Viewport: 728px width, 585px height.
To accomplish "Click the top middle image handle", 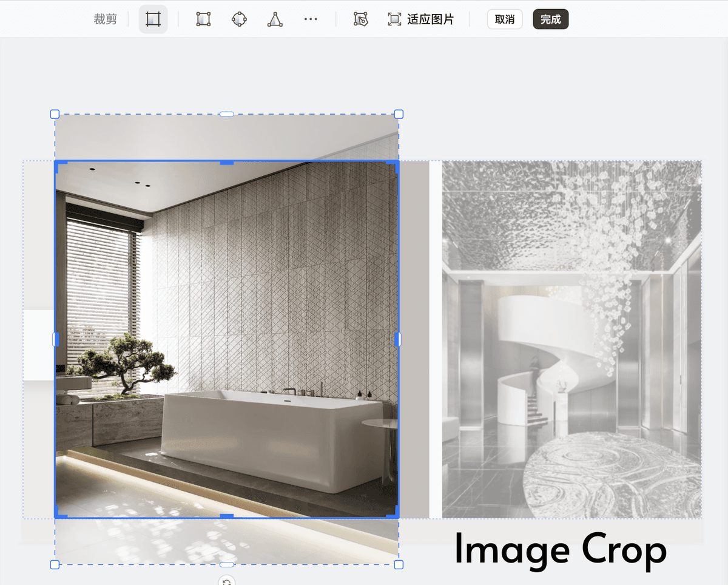I will click(x=226, y=114).
